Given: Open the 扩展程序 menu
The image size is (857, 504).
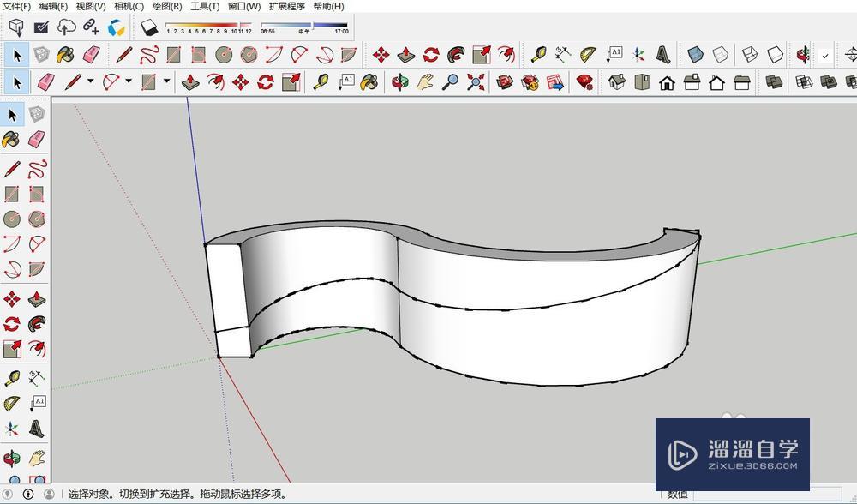Looking at the screenshot, I should coord(287,6).
